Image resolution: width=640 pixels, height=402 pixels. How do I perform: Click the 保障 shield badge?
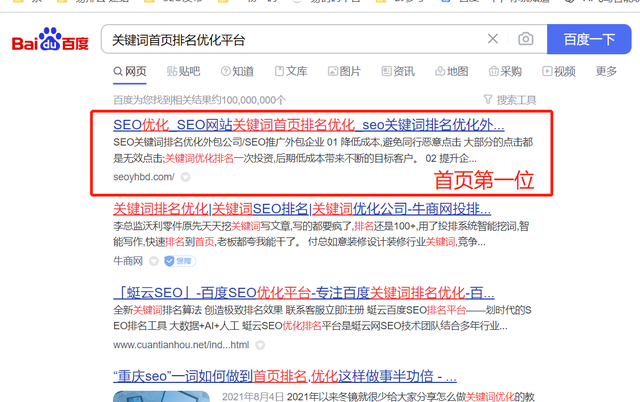180,261
